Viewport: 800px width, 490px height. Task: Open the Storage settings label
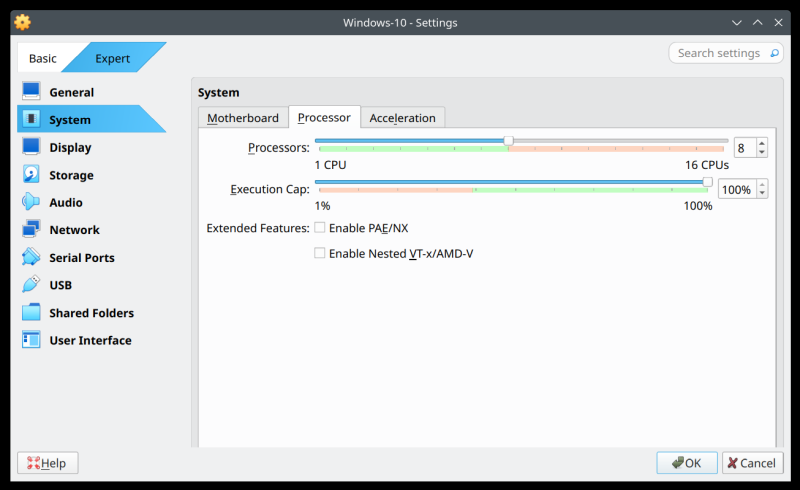coord(71,175)
